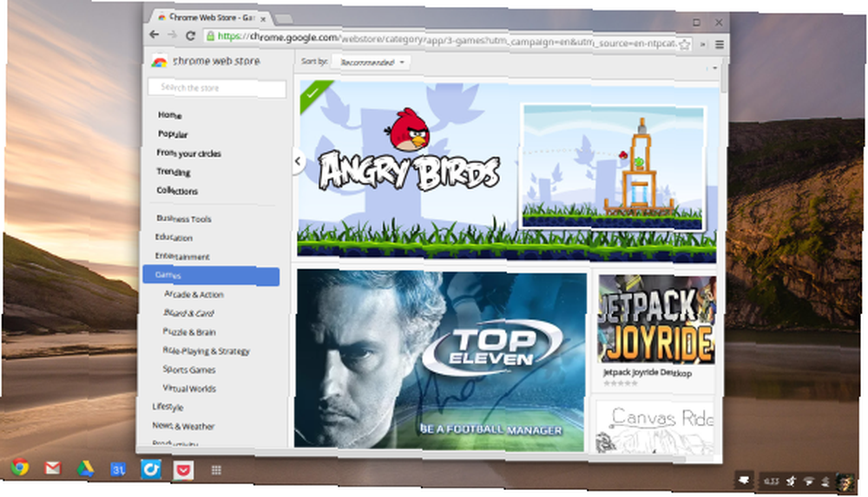Open Gmail from the shelf
The width and height of the screenshot is (868, 497).
[53, 468]
